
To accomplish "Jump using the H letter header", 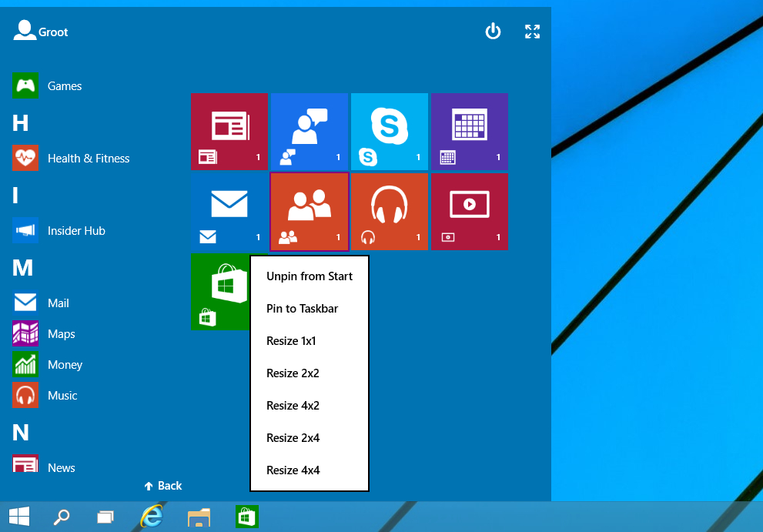I will click(x=21, y=122).
